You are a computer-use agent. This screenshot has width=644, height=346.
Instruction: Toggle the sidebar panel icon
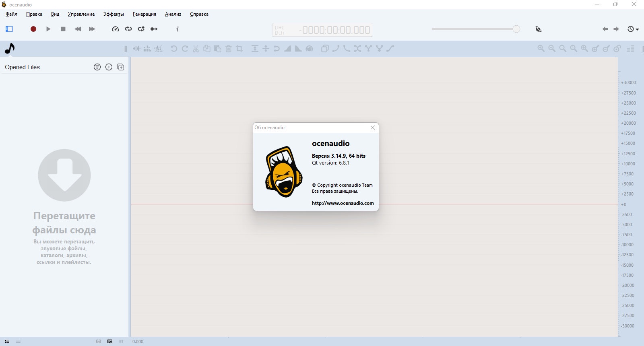[9, 29]
